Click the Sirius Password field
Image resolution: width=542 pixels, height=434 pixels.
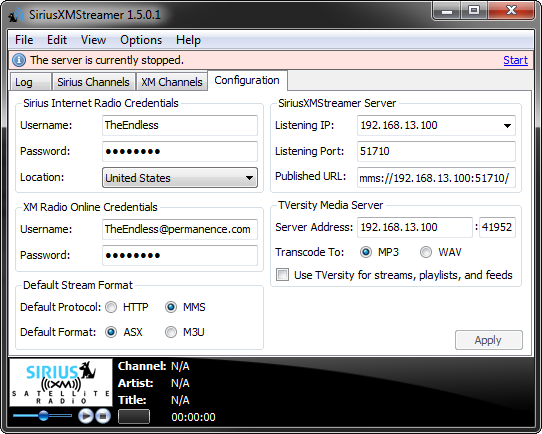(x=180, y=151)
